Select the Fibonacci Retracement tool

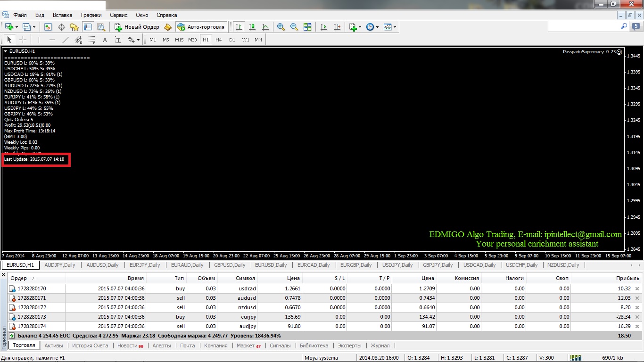92,40
